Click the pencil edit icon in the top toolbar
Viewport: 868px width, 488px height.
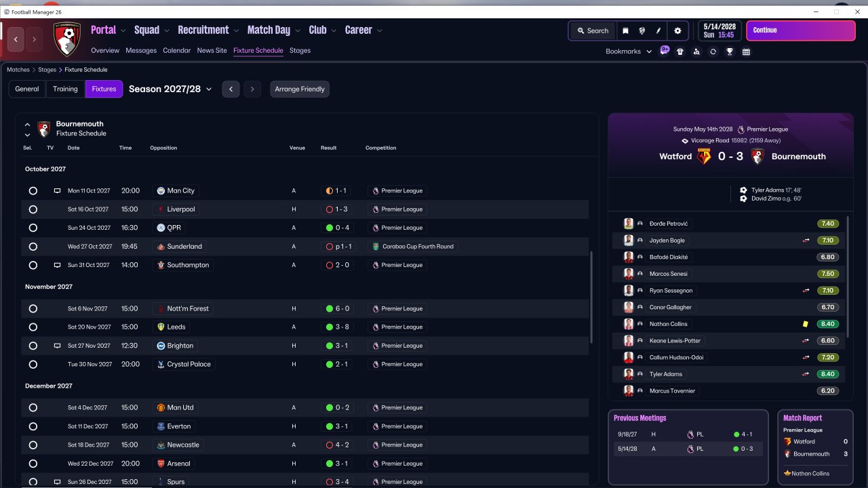coord(658,30)
